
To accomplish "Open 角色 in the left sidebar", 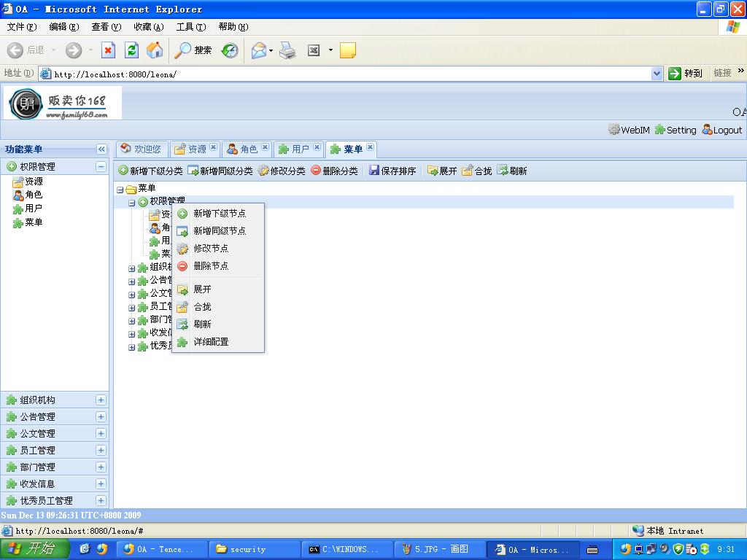I will click(28, 195).
